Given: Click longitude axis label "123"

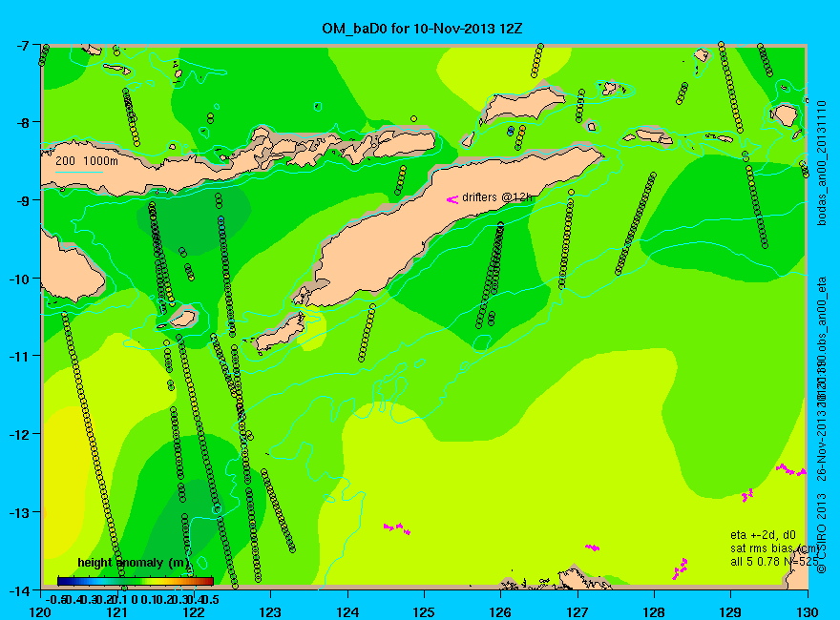Looking at the screenshot, I should [270, 611].
